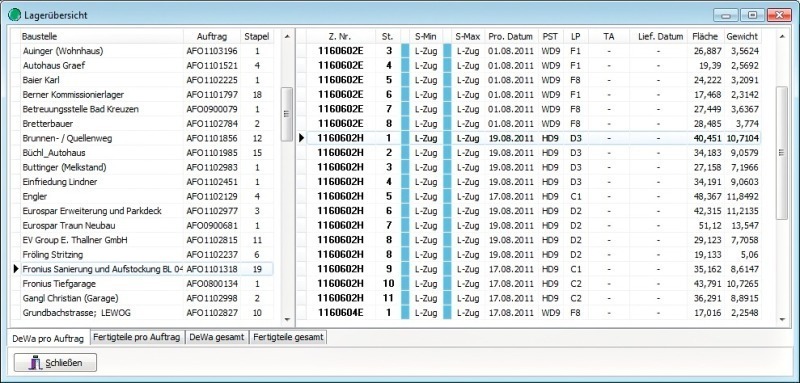
Task: Open the Fertigteile gesamt tab
Action: pyautogui.click(x=288, y=337)
